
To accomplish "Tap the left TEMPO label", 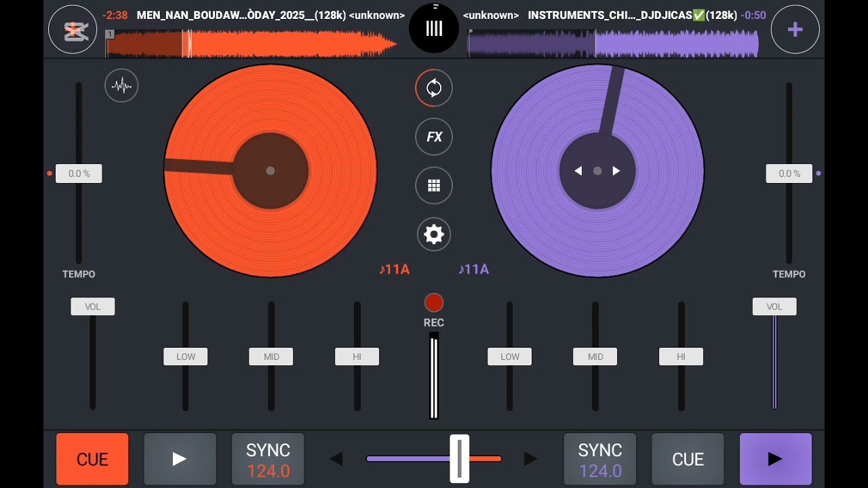I will pyautogui.click(x=79, y=274).
